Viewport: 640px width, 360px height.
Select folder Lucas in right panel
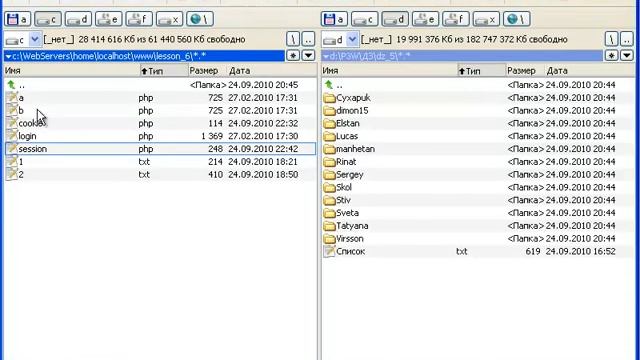[478, 136]
